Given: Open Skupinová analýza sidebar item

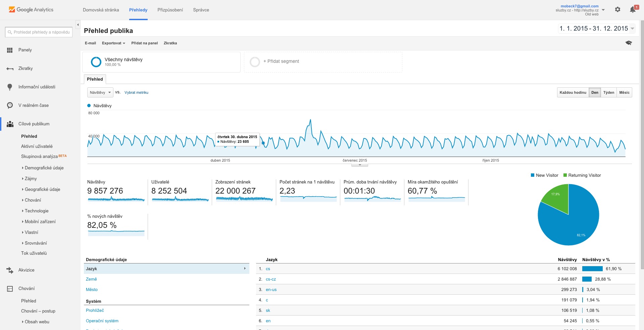Looking at the screenshot, I should tap(39, 156).
